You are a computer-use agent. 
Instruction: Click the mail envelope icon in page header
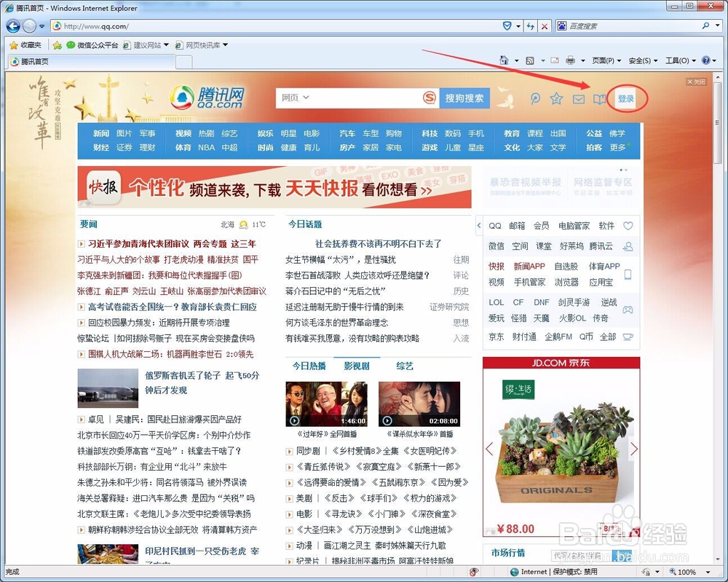tap(579, 99)
